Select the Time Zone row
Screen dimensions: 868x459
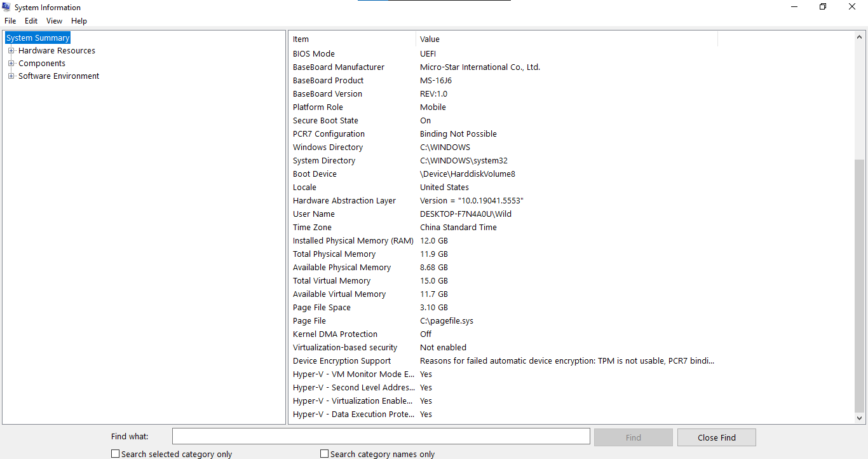coord(503,228)
